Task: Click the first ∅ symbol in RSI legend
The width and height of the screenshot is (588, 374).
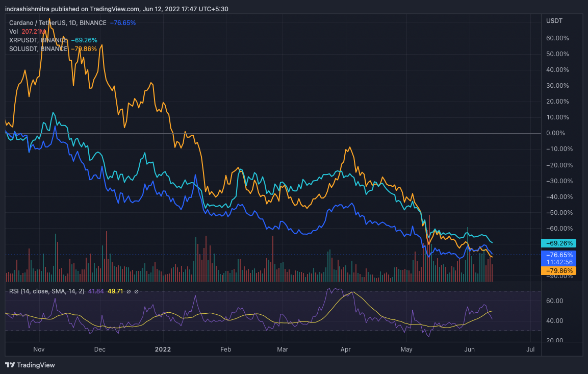Action: (x=129, y=291)
